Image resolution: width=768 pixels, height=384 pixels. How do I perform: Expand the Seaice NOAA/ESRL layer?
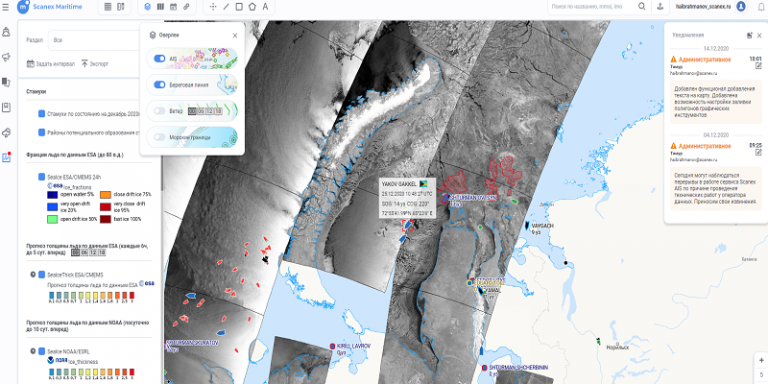click(x=33, y=351)
